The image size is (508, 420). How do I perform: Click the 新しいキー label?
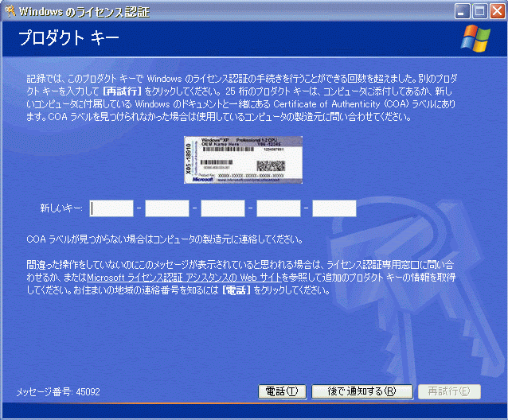(x=61, y=208)
